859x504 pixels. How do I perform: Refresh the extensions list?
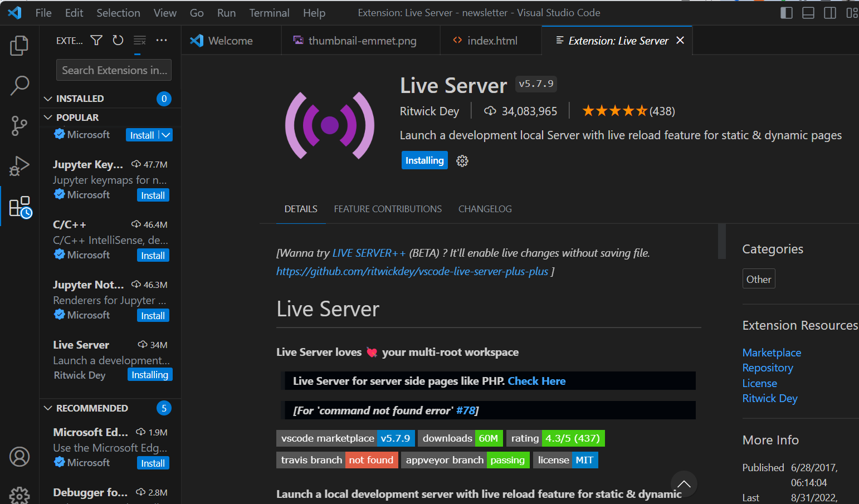click(x=118, y=40)
